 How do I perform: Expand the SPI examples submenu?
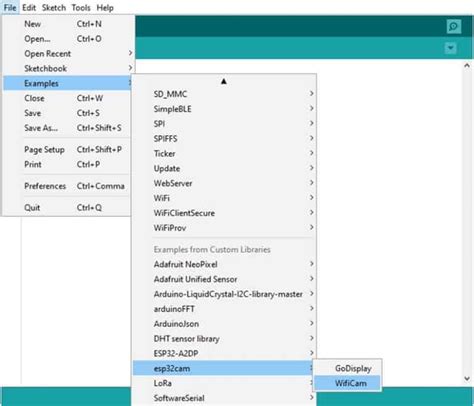click(x=224, y=124)
